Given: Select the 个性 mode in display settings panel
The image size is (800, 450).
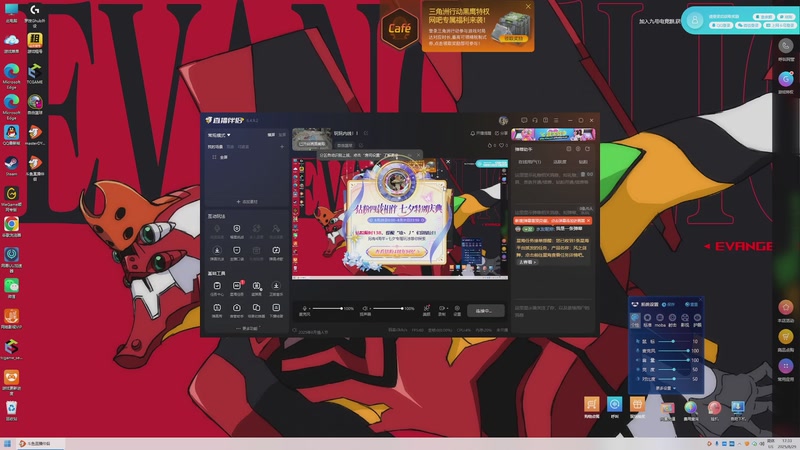Looking at the screenshot, I should pos(635,320).
